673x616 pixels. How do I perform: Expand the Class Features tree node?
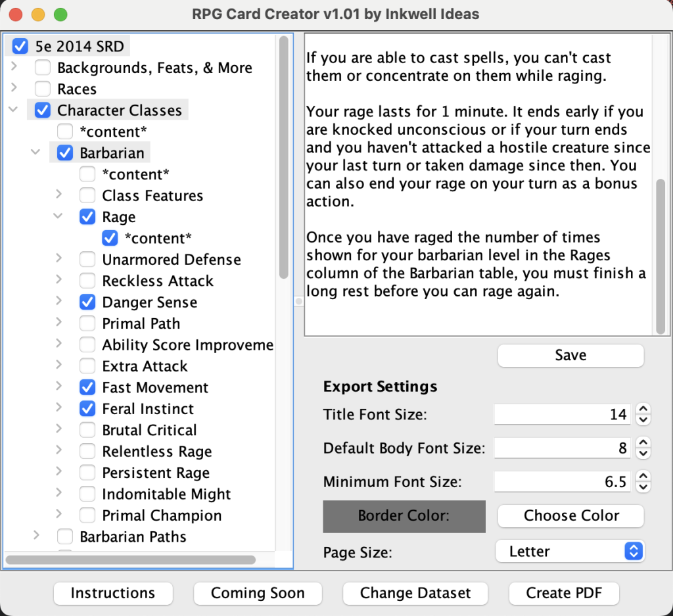pyautogui.click(x=58, y=195)
